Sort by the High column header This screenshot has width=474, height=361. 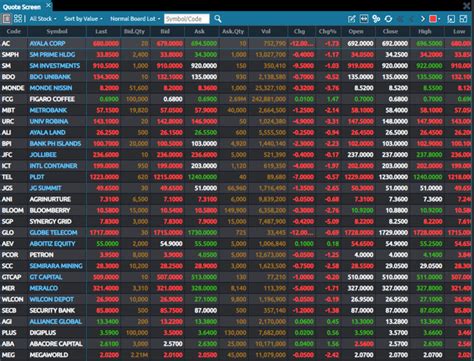(425, 32)
